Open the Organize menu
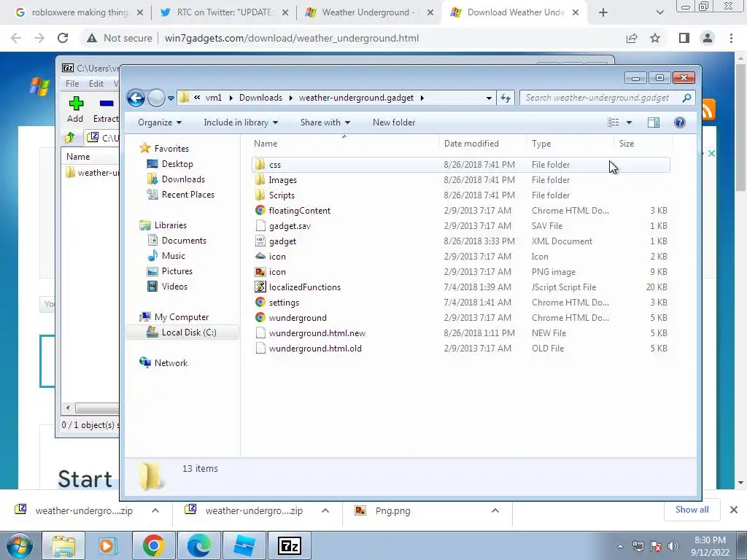Image resolution: width=747 pixels, height=560 pixels. tap(160, 122)
